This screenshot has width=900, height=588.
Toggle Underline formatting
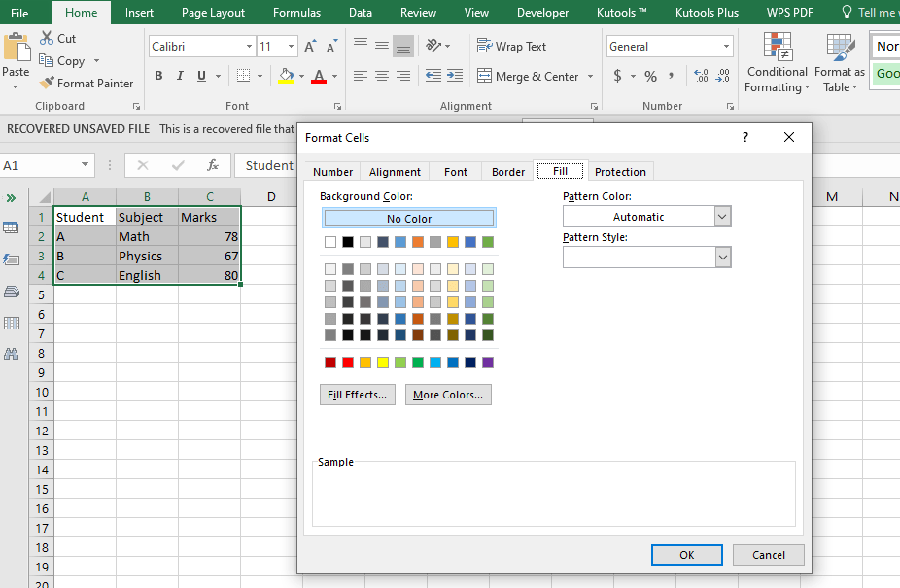201,76
